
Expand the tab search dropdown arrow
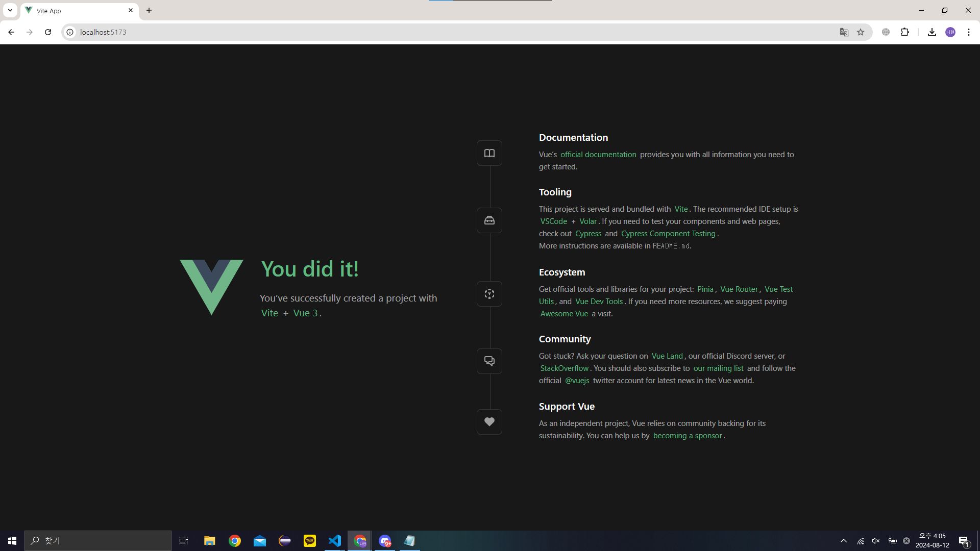(10, 10)
